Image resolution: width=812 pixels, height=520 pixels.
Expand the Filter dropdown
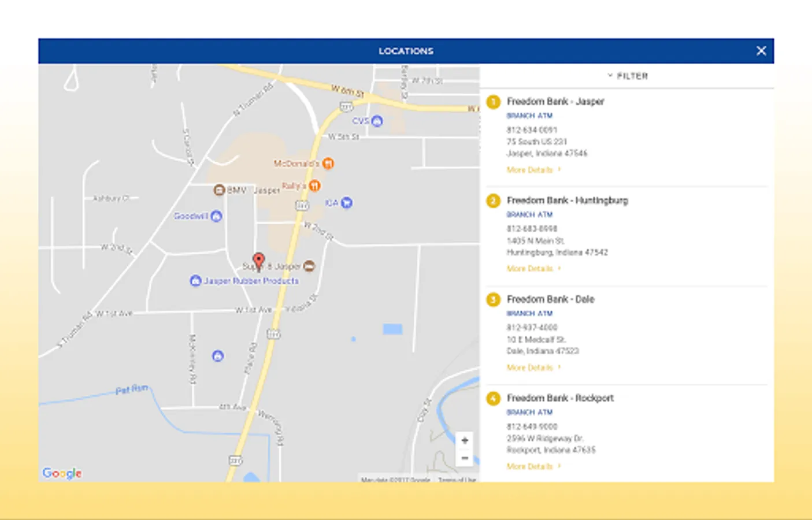628,76
